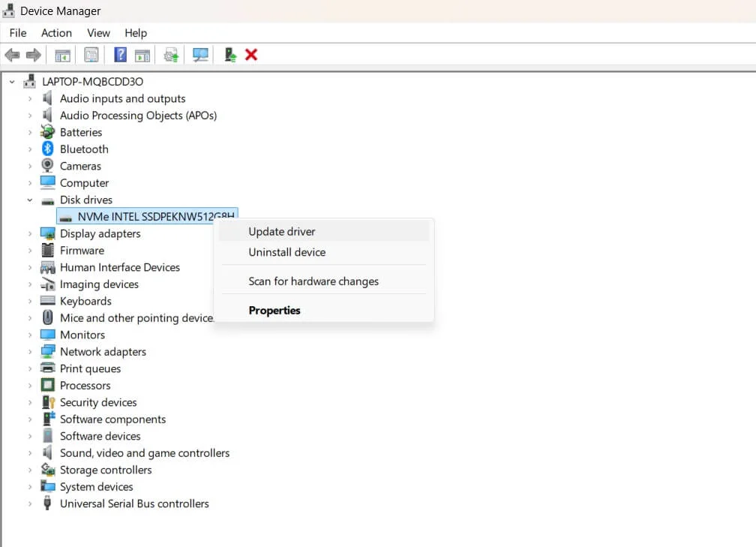This screenshot has height=547, width=756.
Task: Click the Update device driver toolbar icon
Action: (x=172, y=55)
